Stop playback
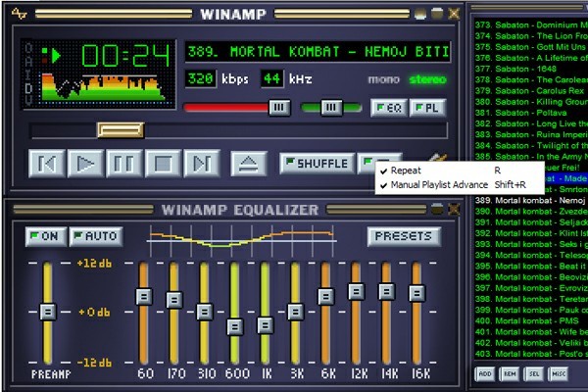This screenshot has width=588, height=392. pyautogui.click(x=163, y=164)
